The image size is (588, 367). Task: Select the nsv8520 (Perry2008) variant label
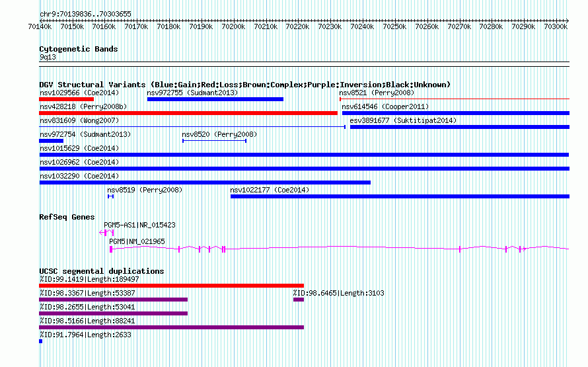pyautogui.click(x=219, y=134)
